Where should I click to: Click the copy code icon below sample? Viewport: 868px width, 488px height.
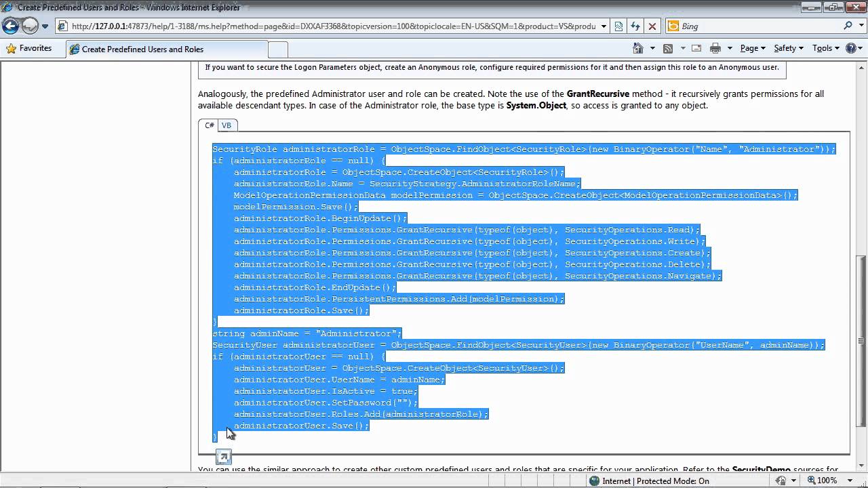pyautogui.click(x=223, y=457)
